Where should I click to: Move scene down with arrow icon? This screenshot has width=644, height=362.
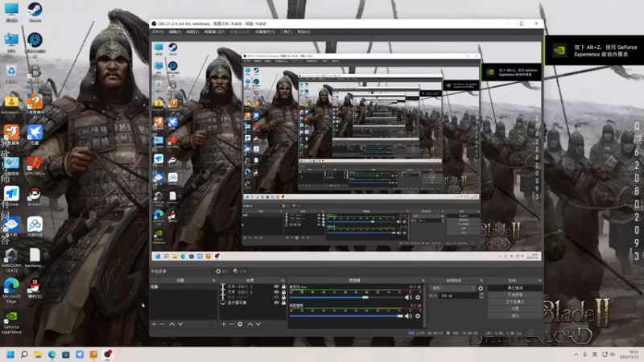(180, 324)
